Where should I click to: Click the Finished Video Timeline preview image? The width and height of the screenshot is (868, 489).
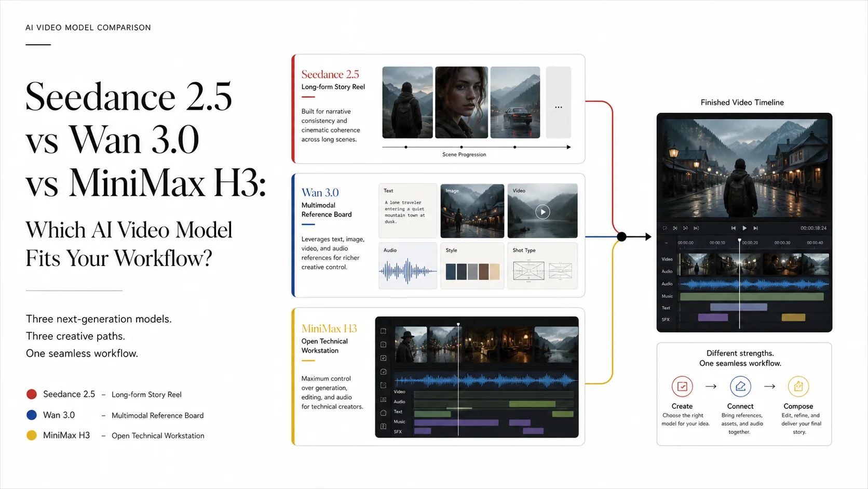[744, 168]
